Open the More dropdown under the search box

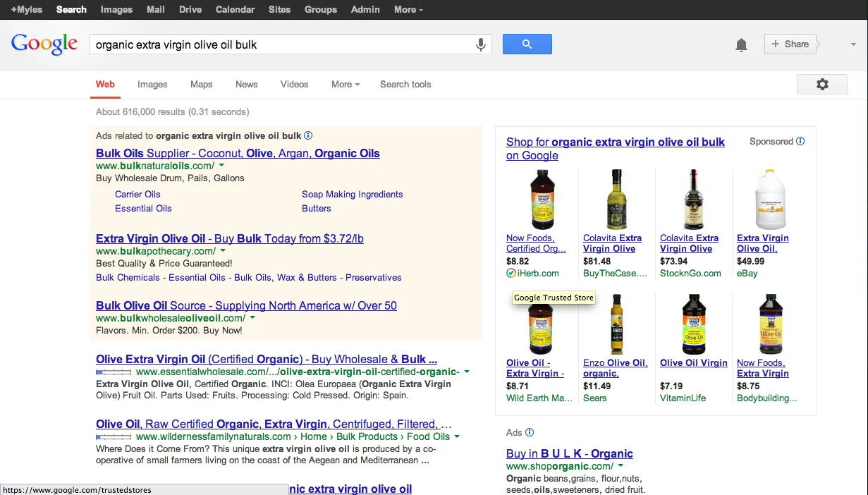point(346,84)
